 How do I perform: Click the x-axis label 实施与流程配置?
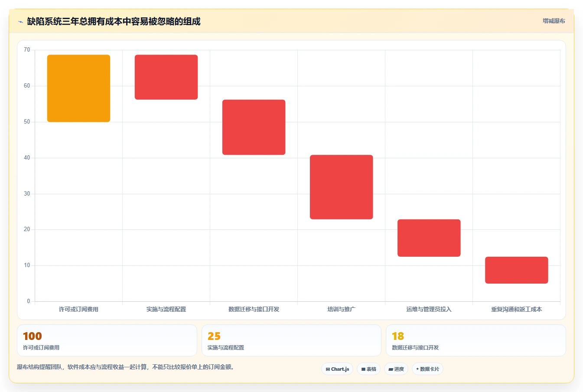coord(166,309)
